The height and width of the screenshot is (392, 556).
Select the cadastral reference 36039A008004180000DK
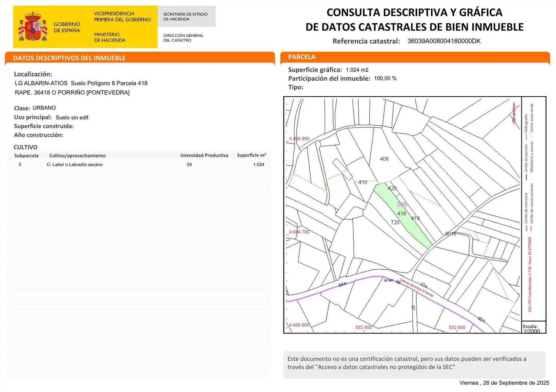[444, 41]
